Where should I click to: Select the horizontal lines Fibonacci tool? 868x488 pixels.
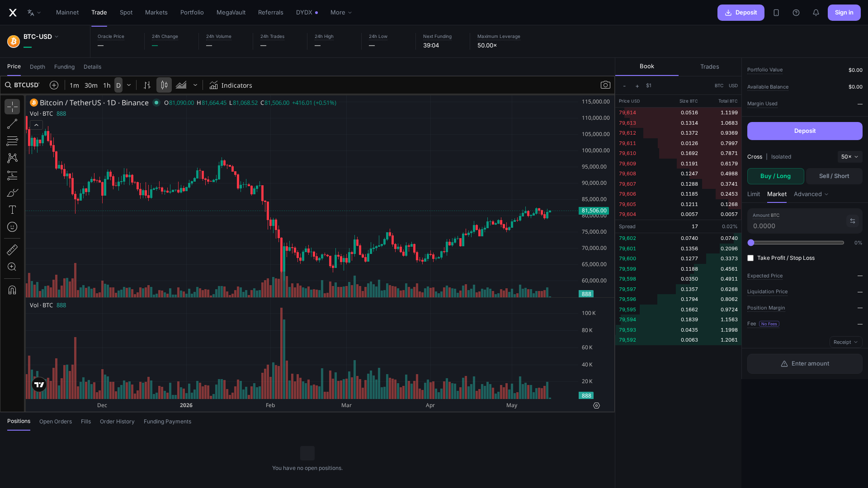12,141
